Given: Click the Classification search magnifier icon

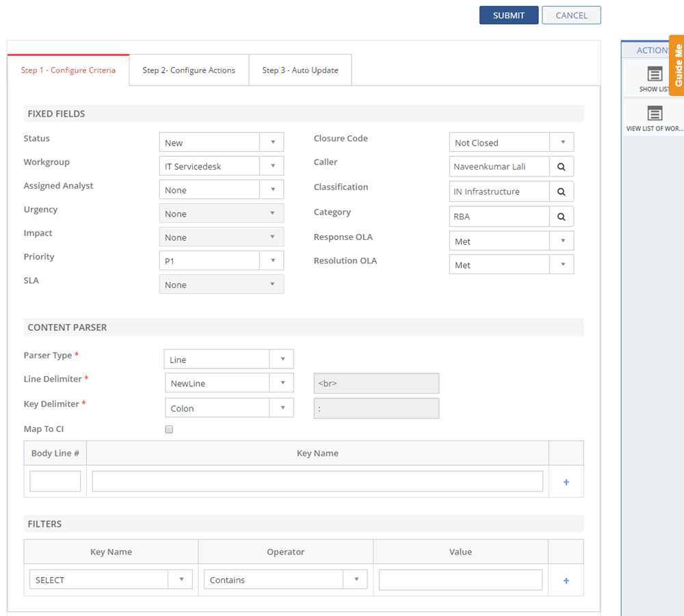Looking at the screenshot, I should [561, 191].
